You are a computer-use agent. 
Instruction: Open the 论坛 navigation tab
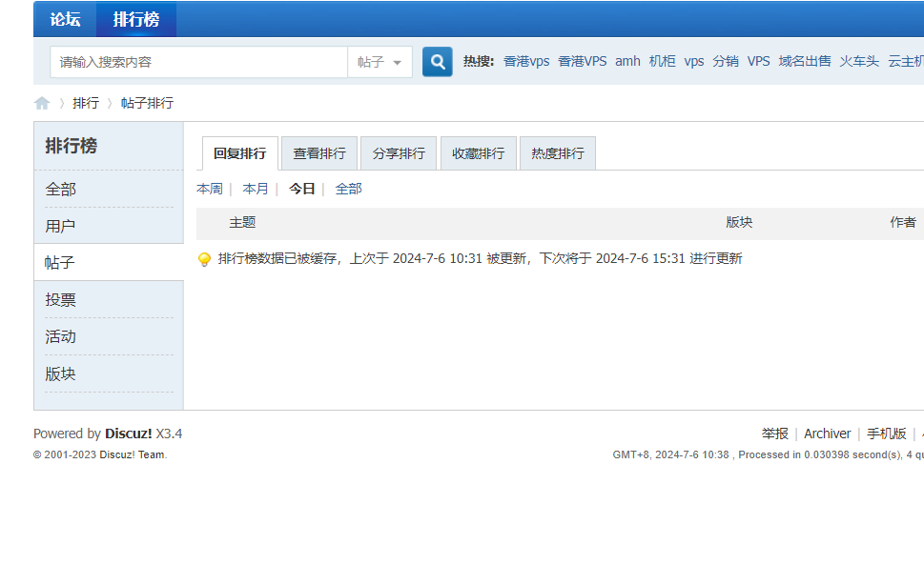[x=65, y=19]
